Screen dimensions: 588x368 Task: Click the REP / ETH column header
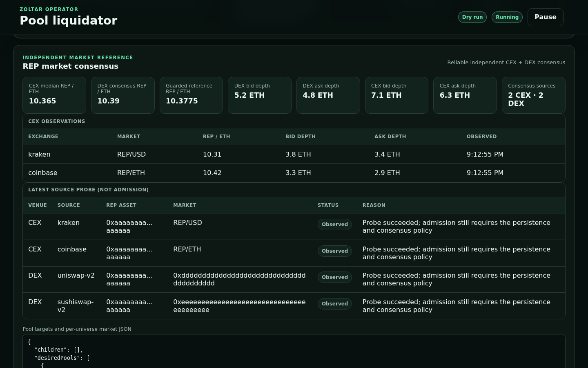tap(216, 137)
